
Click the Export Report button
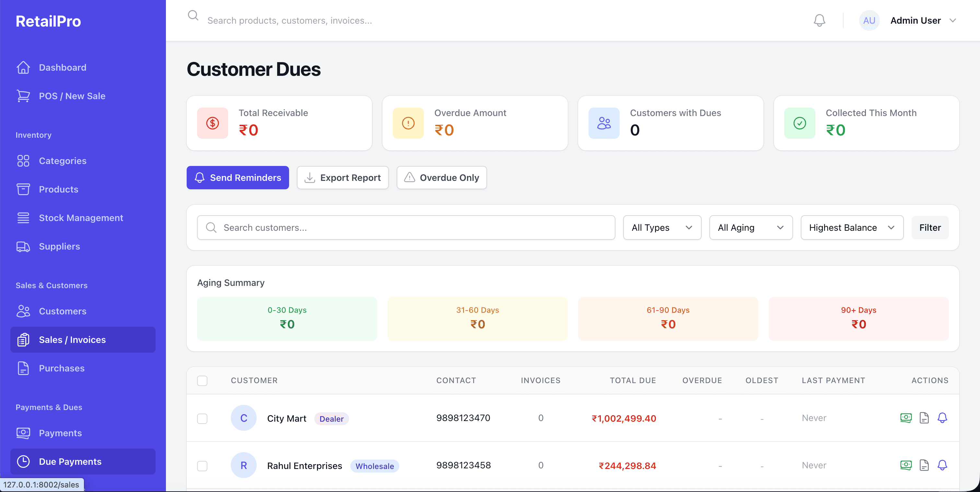(x=343, y=177)
